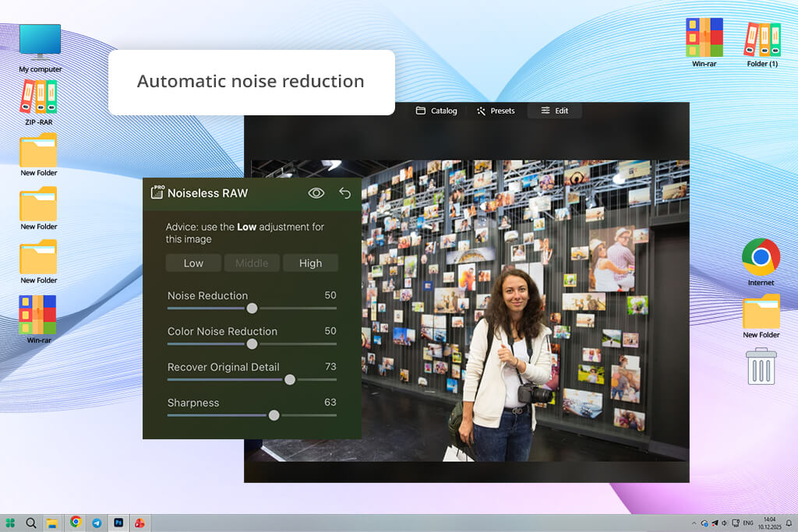Click the Sharpness value 63
Viewport: 798px width, 532px height.
(x=330, y=402)
